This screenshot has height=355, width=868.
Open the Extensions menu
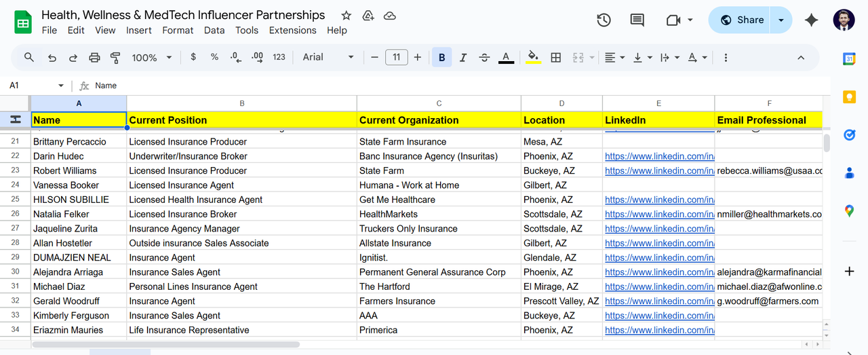(x=293, y=30)
